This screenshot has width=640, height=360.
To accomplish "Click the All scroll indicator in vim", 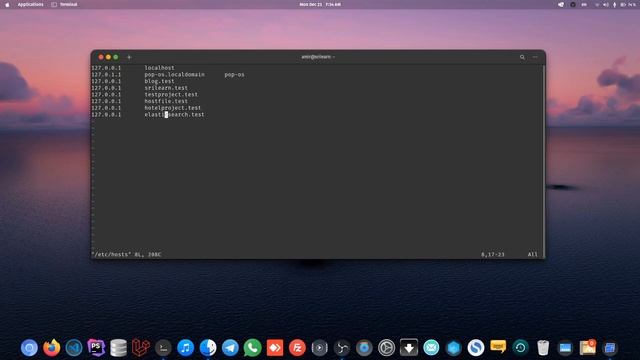I will pos(532,254).
